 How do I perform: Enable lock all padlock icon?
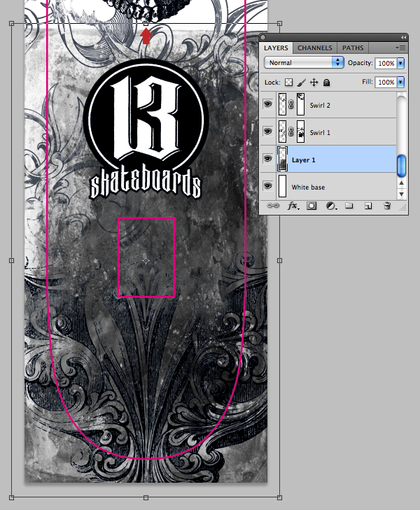326,83
